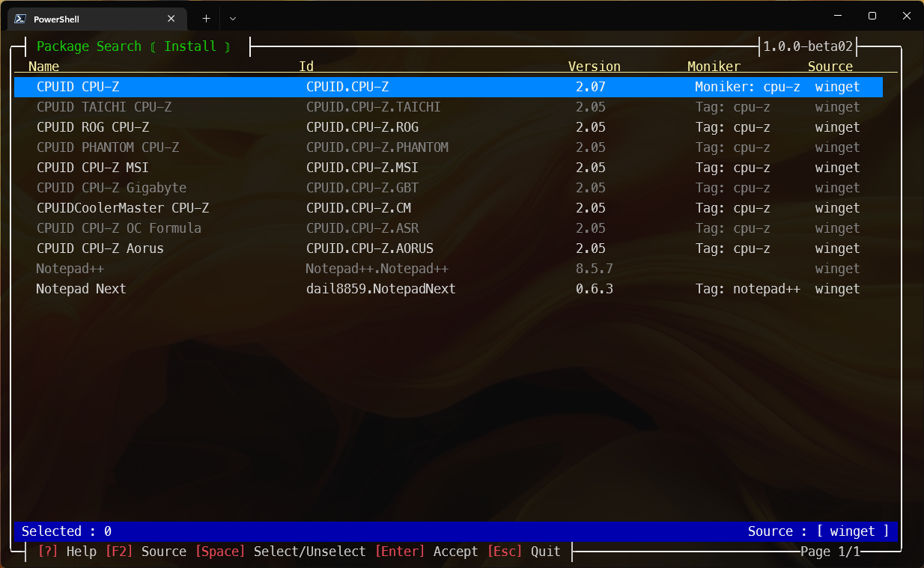Image resolution: width=924 pixels, height=568 pixels.
Task: Click the Page 1/1 indicator
Action: point(830,552)
